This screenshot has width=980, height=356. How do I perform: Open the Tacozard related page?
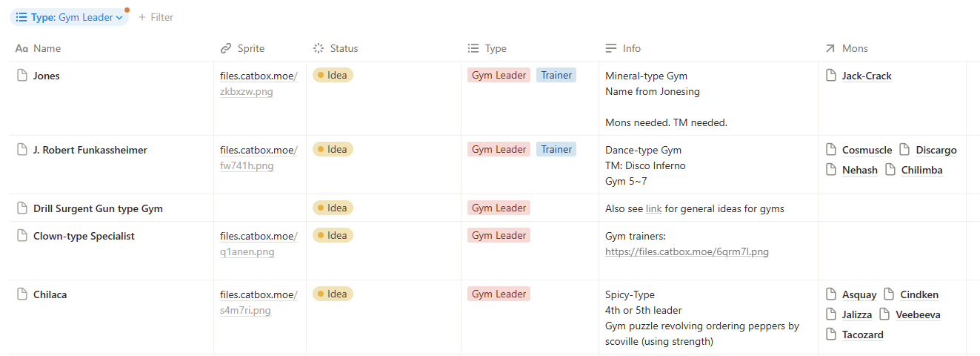pyautogui.click(x=863, y=334)
